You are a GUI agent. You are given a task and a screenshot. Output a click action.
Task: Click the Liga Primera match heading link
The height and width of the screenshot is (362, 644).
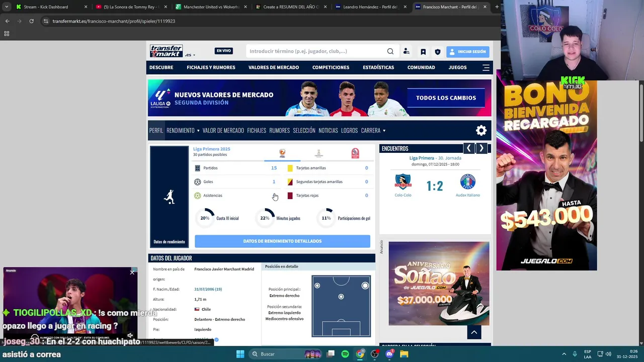point(422,158)
